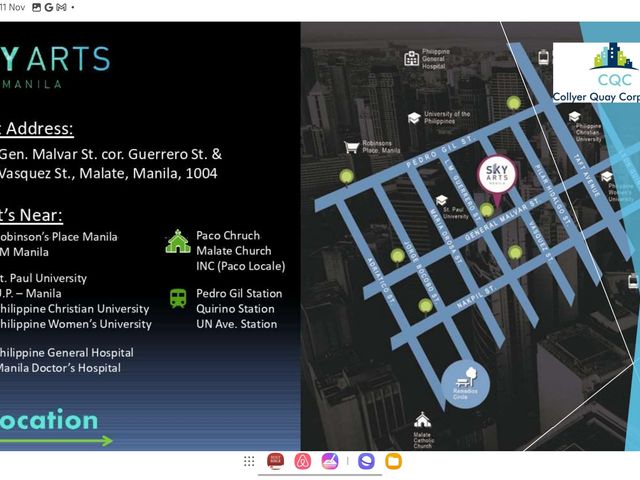
Task: Launch Samsung Internet browser from dock
Action: [x=367, y=461]
